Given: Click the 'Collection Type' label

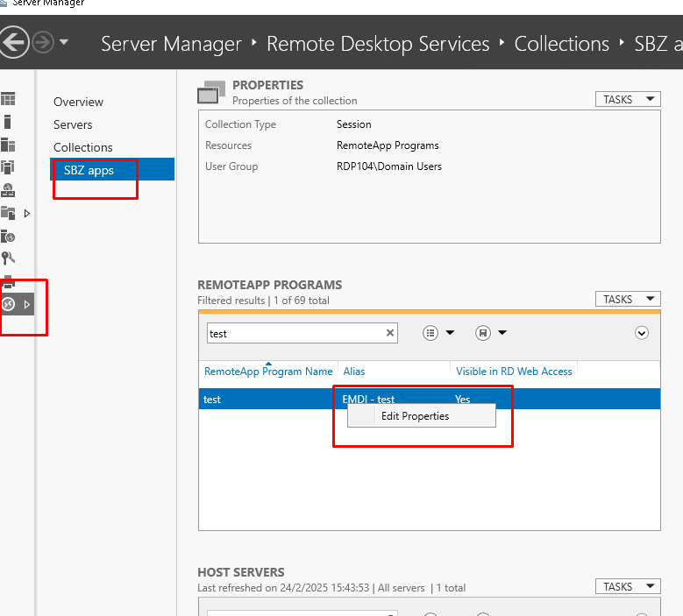Looking at the screenshot, I should [240, 124].
